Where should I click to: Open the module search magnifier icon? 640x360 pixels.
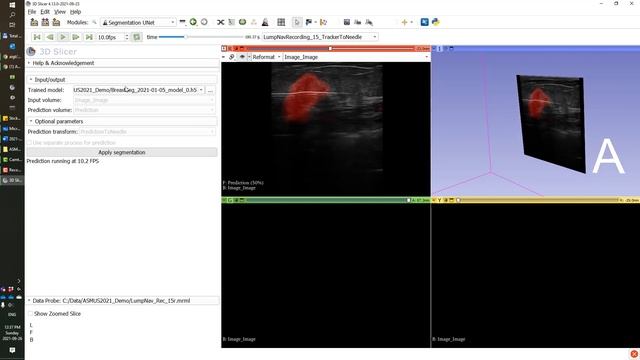pos(94,22)
